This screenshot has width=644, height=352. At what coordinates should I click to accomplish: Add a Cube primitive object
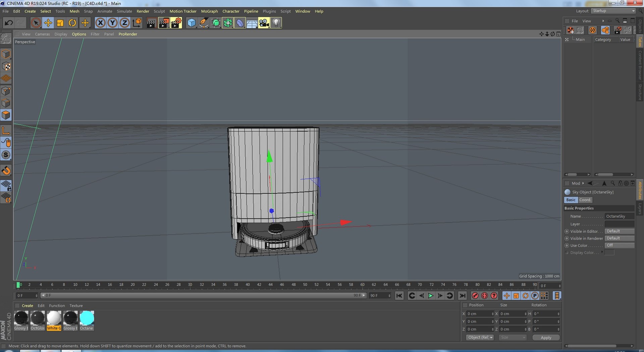[x=191, y=23]
